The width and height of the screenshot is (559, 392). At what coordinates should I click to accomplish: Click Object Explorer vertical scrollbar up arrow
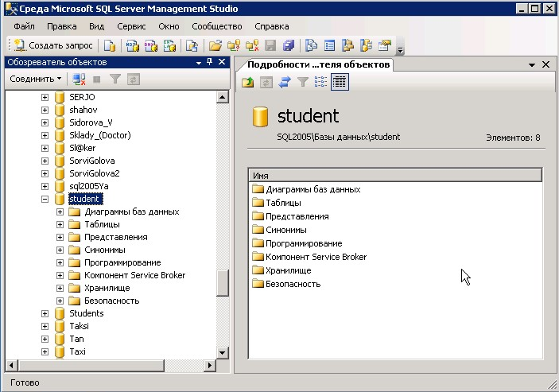222,97
